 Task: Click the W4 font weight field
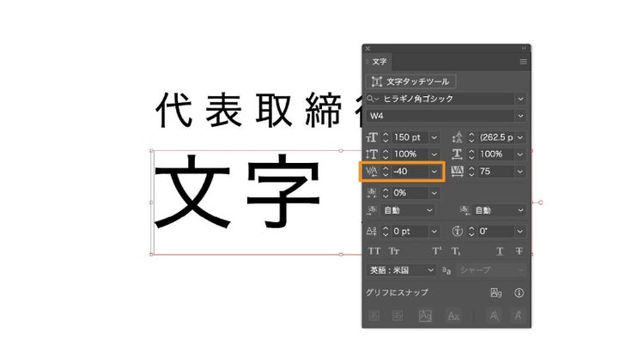point(440,116)
